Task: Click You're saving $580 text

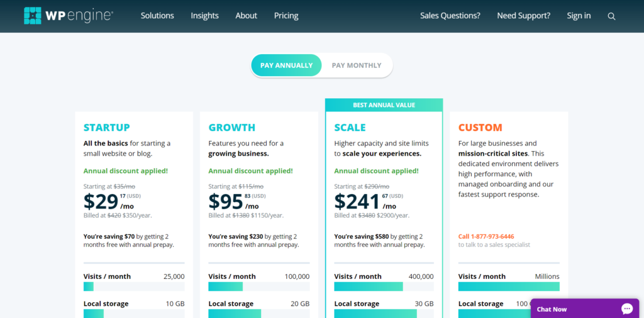Action: (x=362, y=237)
